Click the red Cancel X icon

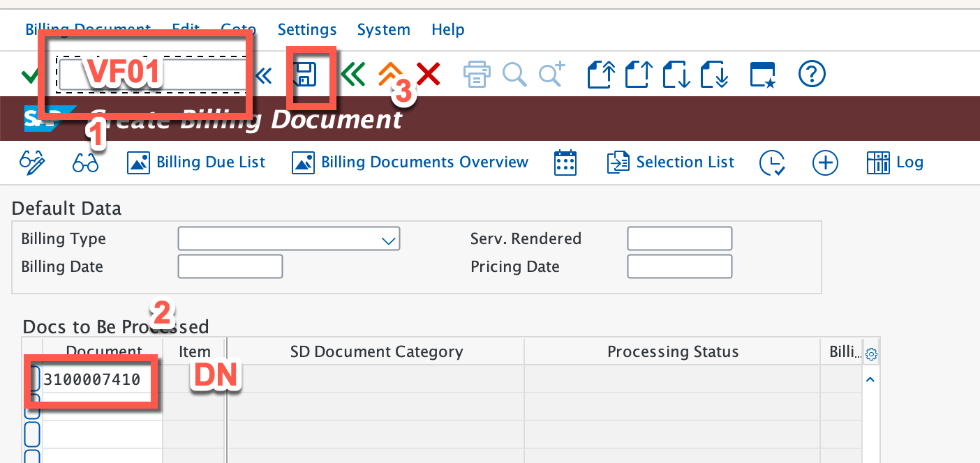428,74
